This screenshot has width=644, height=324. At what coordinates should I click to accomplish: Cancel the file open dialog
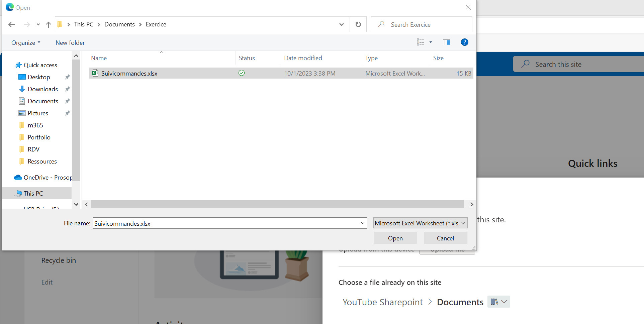445,238
